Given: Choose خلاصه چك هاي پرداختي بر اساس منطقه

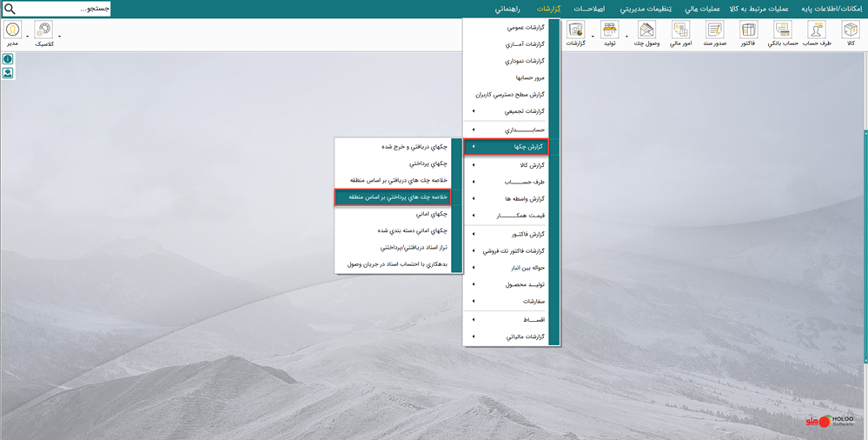Looking at the screenshot, I should [394, 197].
